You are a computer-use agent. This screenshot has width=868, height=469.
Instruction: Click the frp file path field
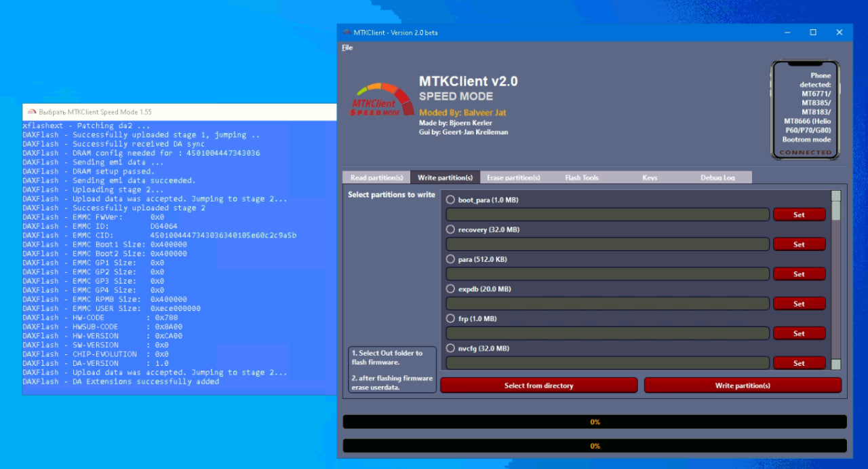click(608, 333)
